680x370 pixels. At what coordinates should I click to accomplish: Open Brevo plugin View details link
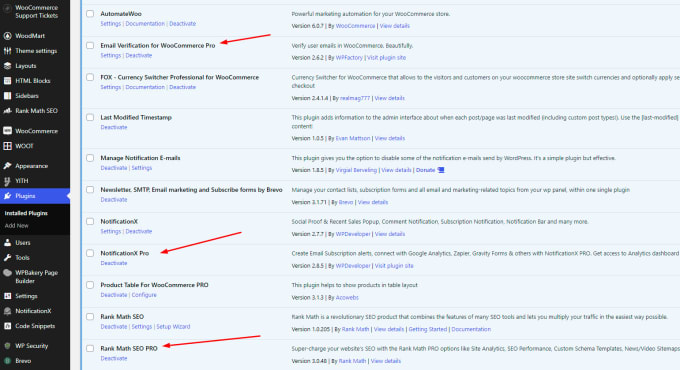point(373,202)
